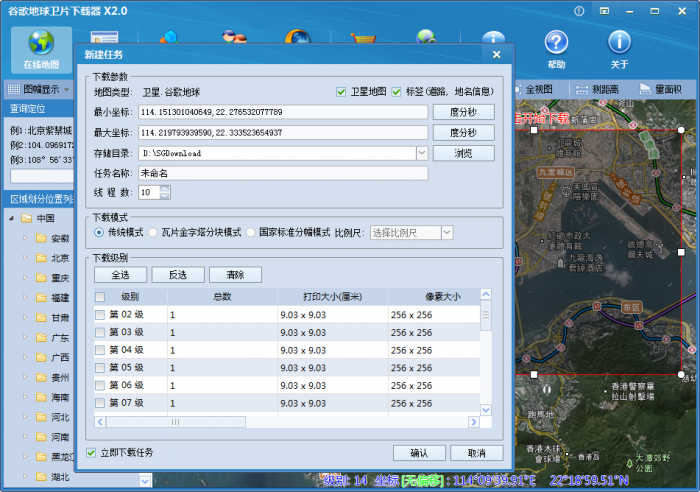700x492 pixels.
Task: Select the 海南 folder icon
Action: tap(42, 397)
